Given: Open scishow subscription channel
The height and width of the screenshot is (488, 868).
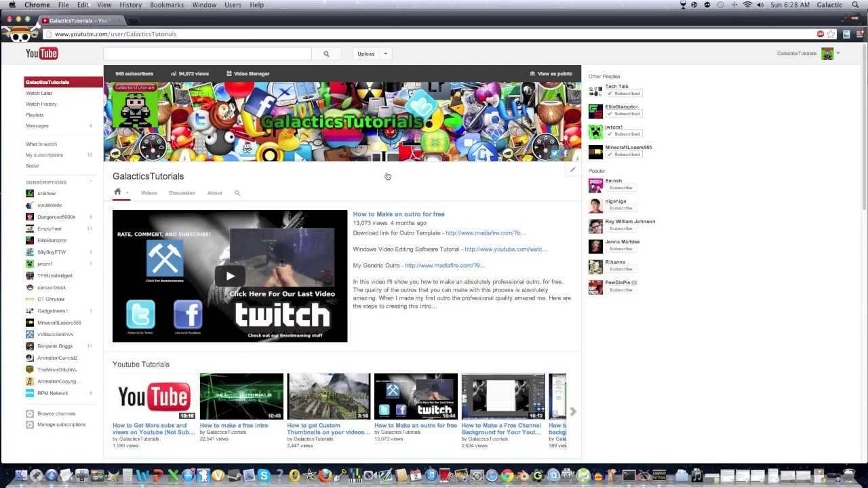Looking at the screenshot, I should tap(46, 193).
